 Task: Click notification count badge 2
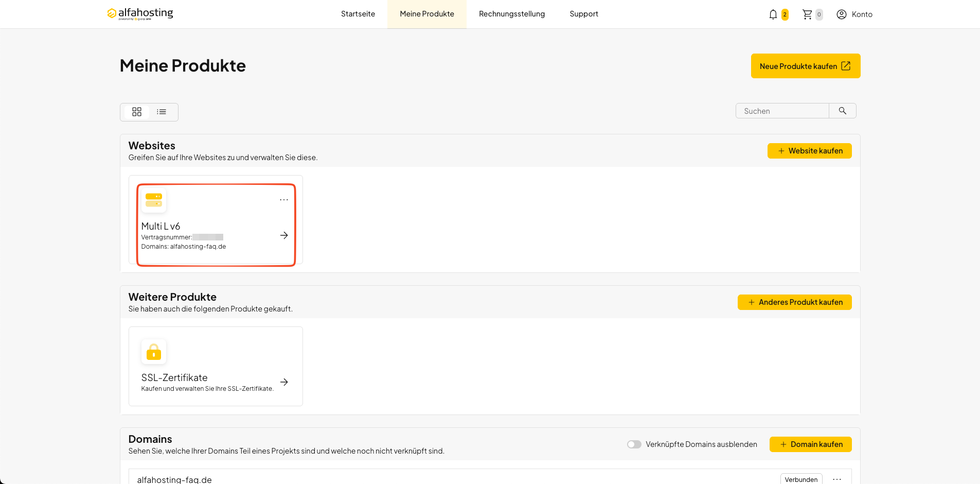tap(785, 14)
